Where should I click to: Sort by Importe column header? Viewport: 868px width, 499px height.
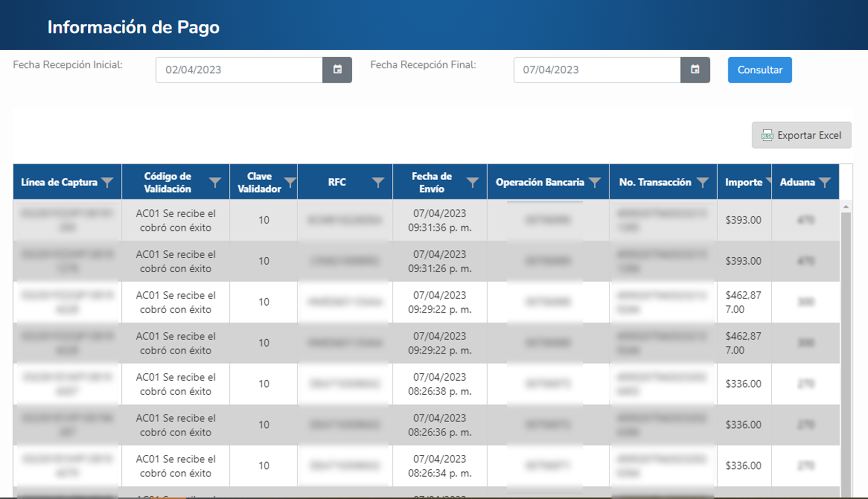click(x=744, y=182)
